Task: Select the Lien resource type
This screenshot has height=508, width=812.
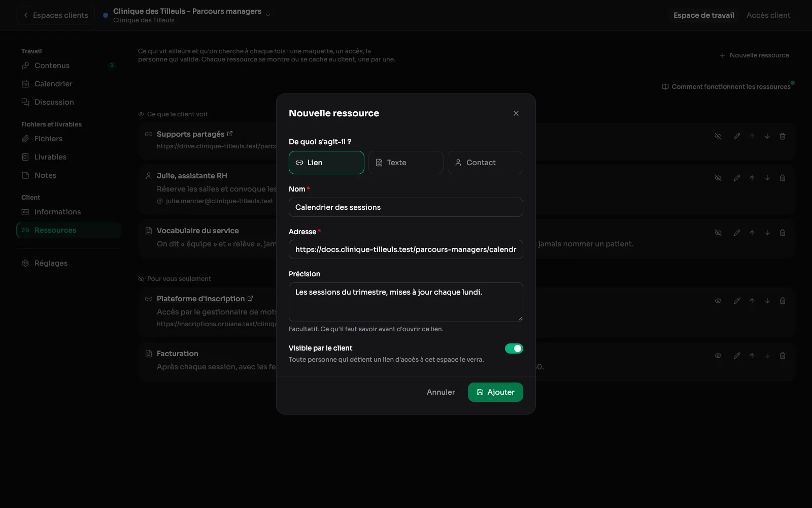Action: pos(326,163)
